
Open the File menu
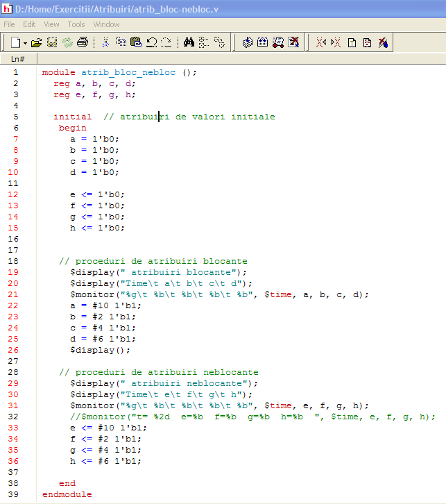pos(9,24)
